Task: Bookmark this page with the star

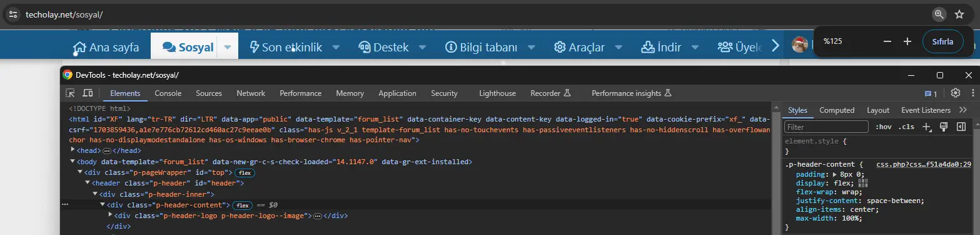Action: tap(959, 14)
